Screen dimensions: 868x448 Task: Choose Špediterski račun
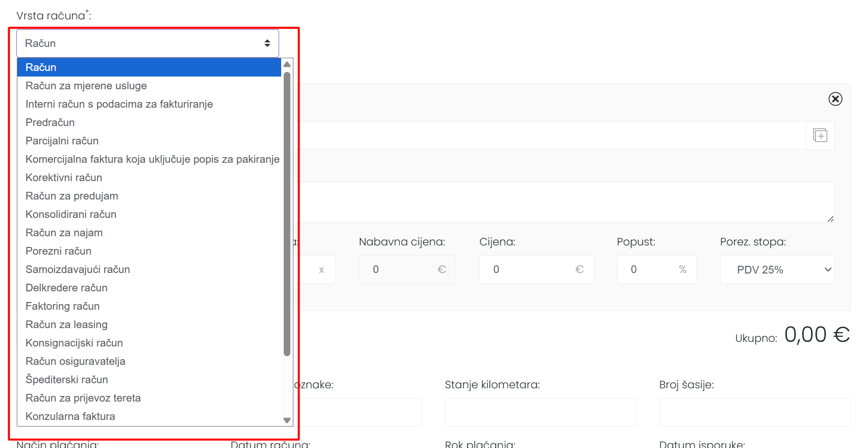(149, 380)
